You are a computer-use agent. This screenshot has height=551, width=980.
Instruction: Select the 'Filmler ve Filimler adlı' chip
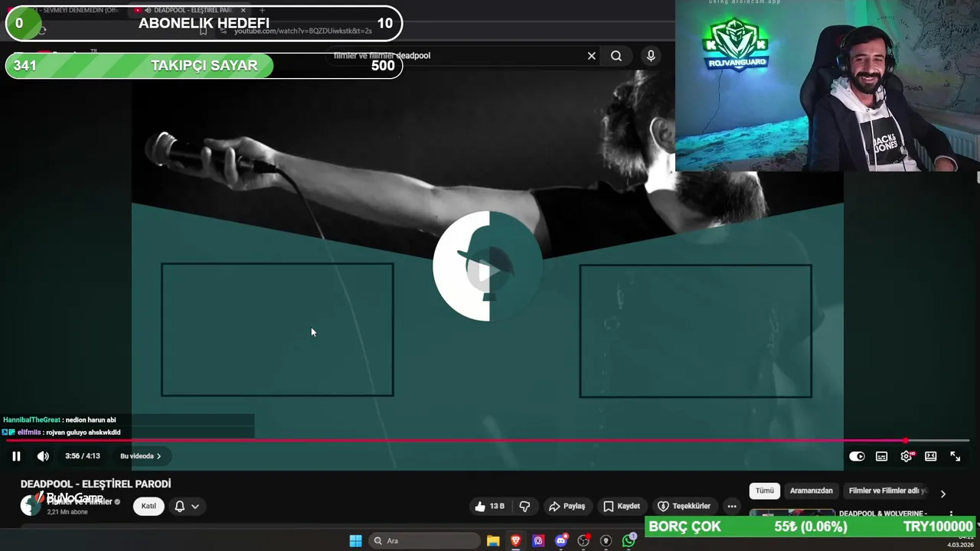[x=887, y=491]
